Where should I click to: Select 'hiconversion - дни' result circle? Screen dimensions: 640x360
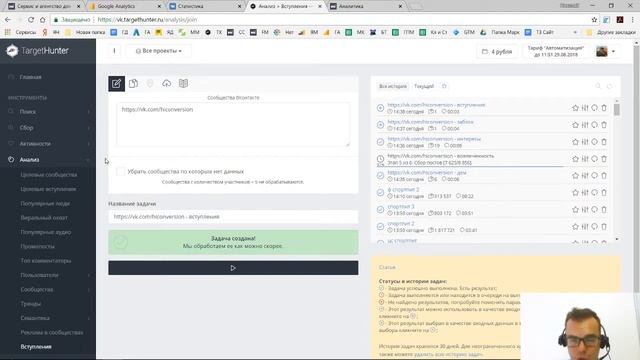380,176
